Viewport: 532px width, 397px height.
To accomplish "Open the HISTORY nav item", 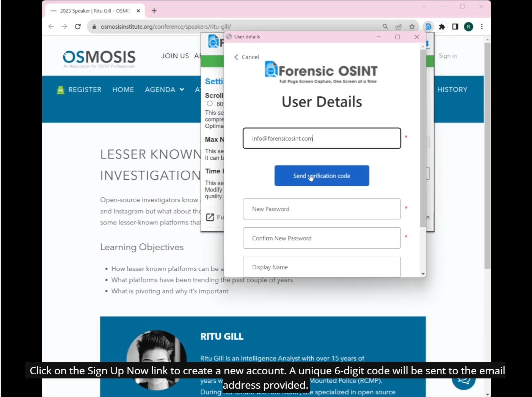I will click(452, 89).
